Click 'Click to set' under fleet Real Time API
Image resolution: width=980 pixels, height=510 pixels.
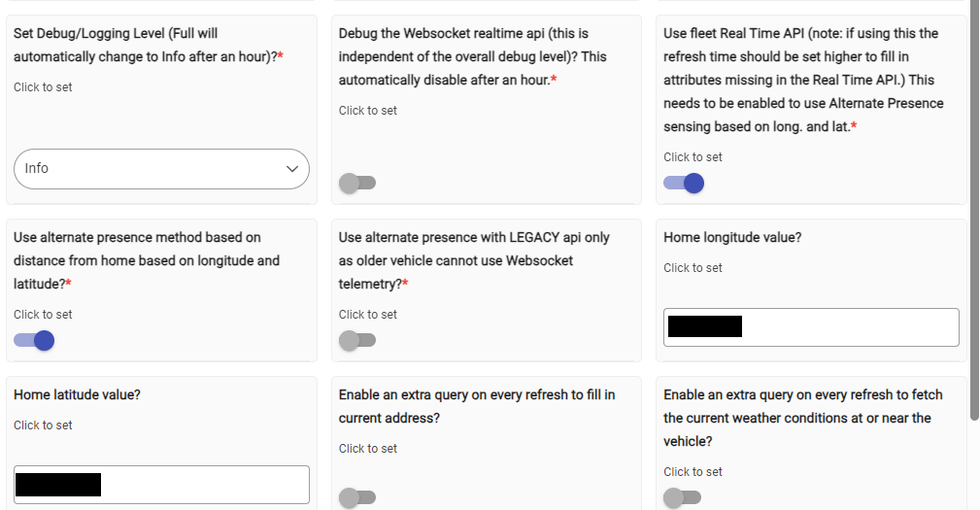[693, 157]
